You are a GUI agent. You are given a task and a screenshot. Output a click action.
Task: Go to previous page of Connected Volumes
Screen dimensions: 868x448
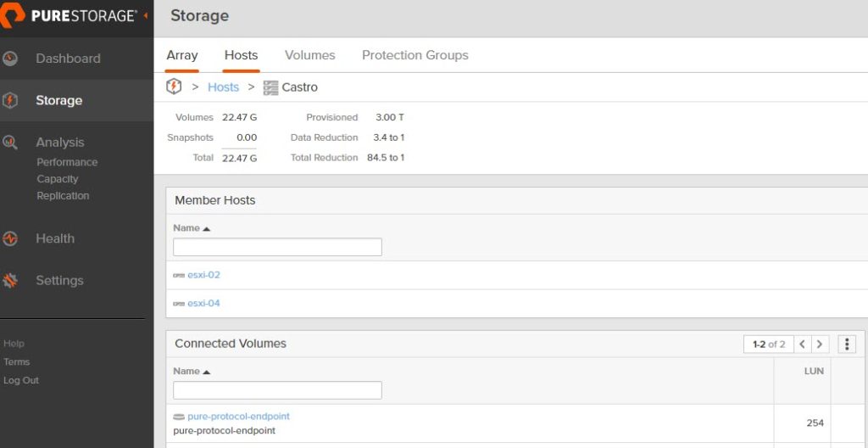tap(803, 344)
